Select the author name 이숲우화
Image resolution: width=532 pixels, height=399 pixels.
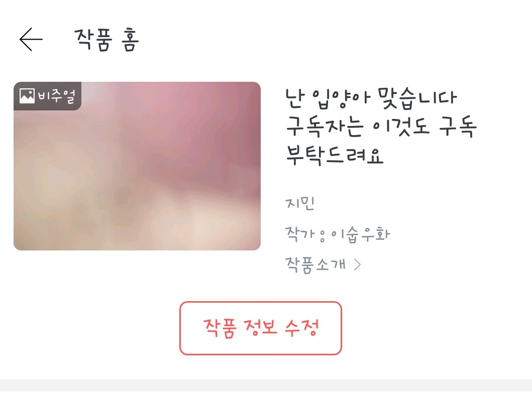pyautogui.click(x=360, y=234)
